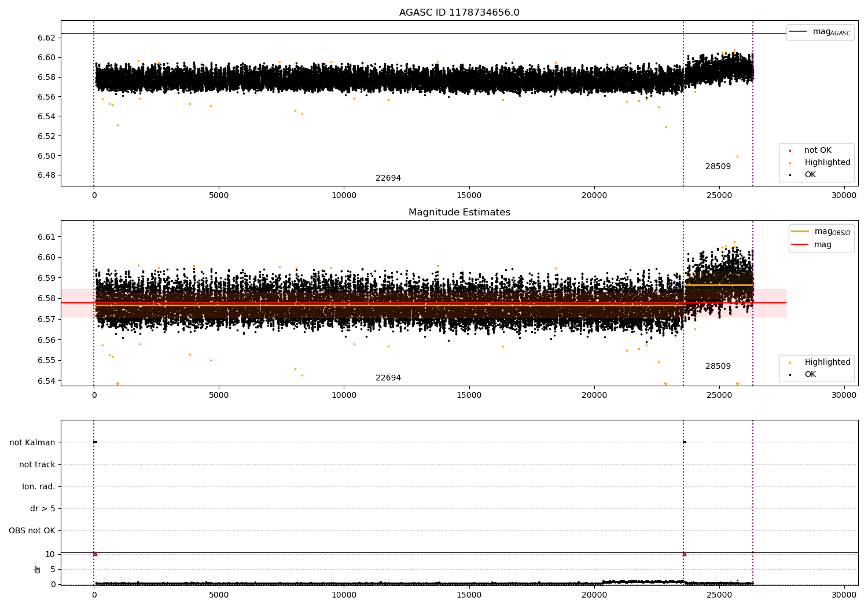The height and width of the screenshot is (608, 868).
Task: Click the "6.62" y tick in top plot
Action: click(46, 38)
